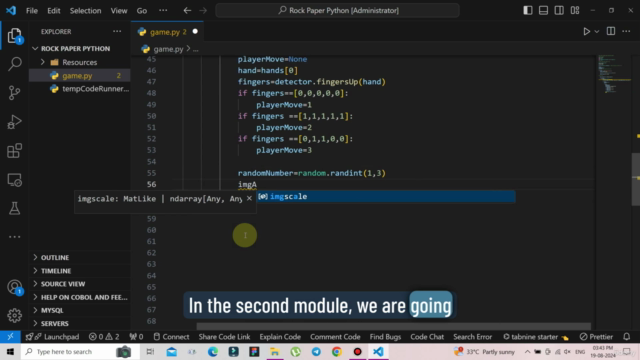Open the Edit menu
Screen dimensions: 640x360
point(53,11)
